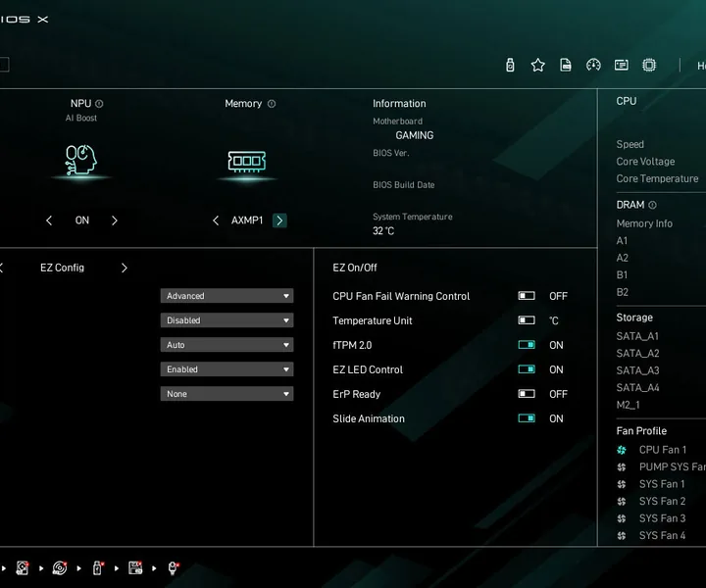Click the SATA_A4 storage entry
Screen dimensions: 706x588
point(637,388)
